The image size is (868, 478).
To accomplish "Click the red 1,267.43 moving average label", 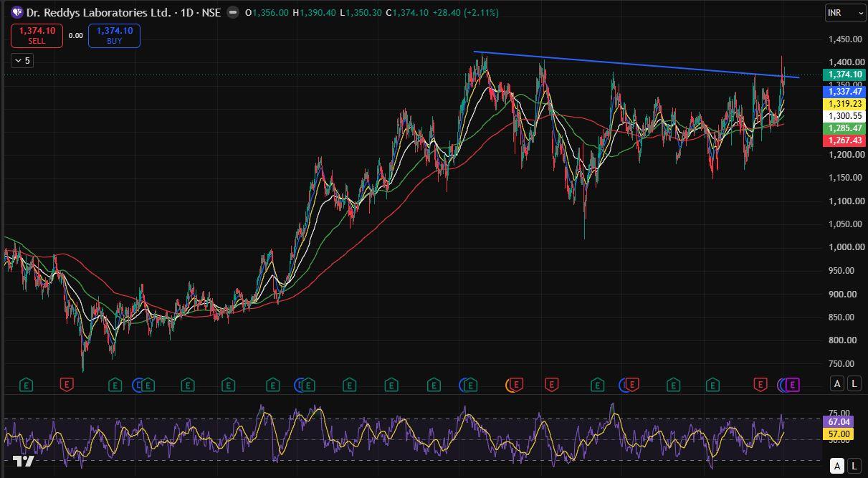I will (844, 140).
